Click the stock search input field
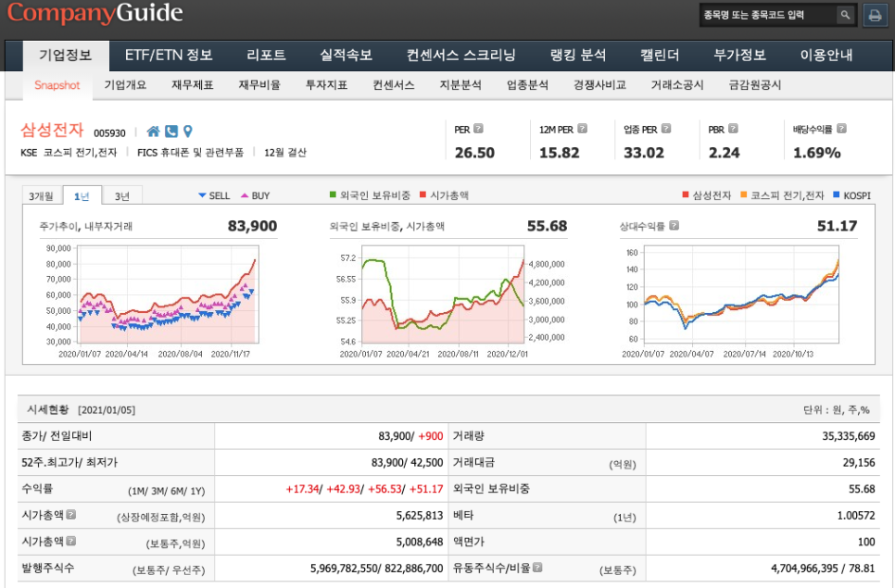Screen dimensions: 895x588 pyautogui.click(x=768, y=15)
